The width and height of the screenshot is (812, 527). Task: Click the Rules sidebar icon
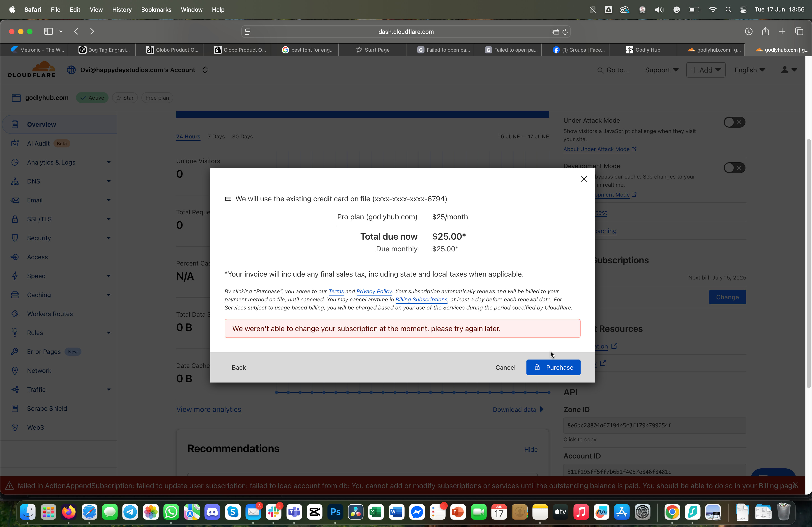(x=15, y=332)
